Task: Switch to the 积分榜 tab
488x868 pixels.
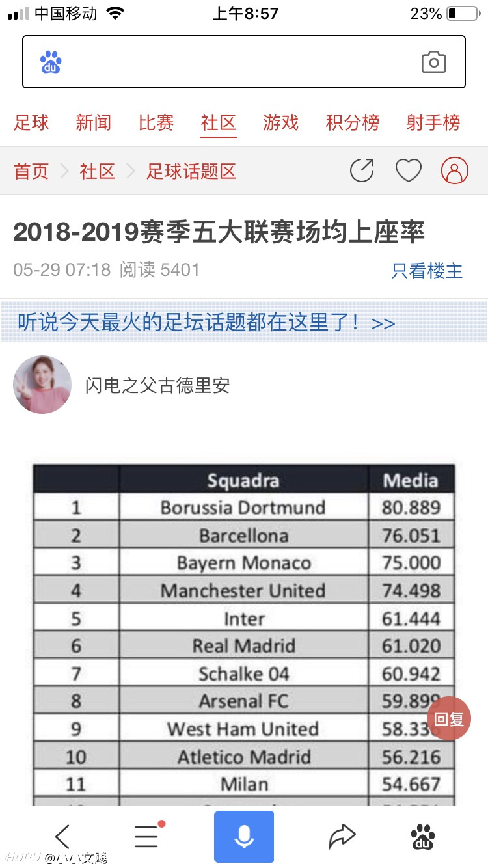Action: [x=352, y=122]
